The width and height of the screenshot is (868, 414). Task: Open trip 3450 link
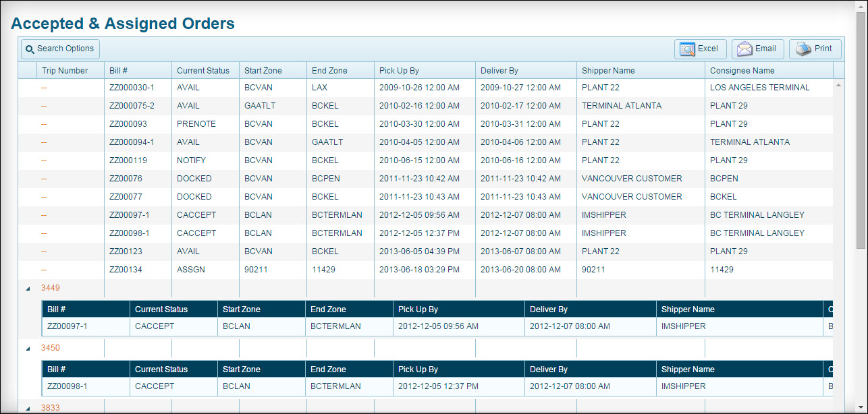coord(51,348)
